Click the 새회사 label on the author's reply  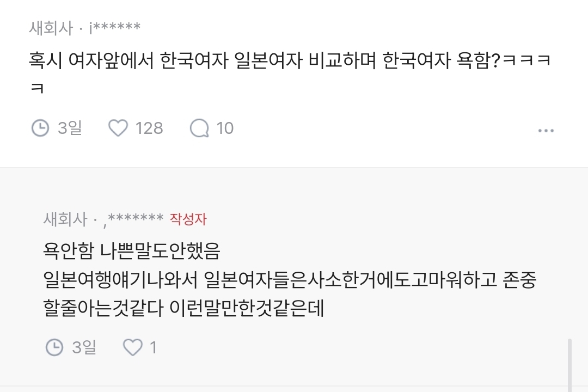click(65, 219)
